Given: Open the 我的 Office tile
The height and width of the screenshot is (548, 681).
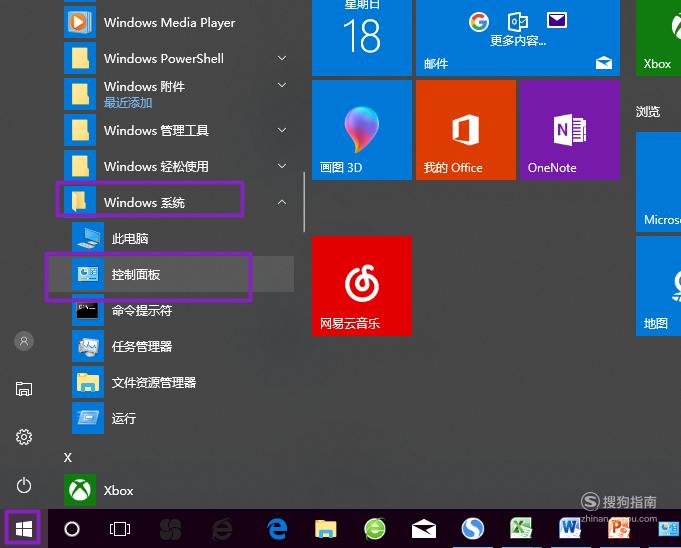Looking at the screenshot, I should tap(466, 130).
